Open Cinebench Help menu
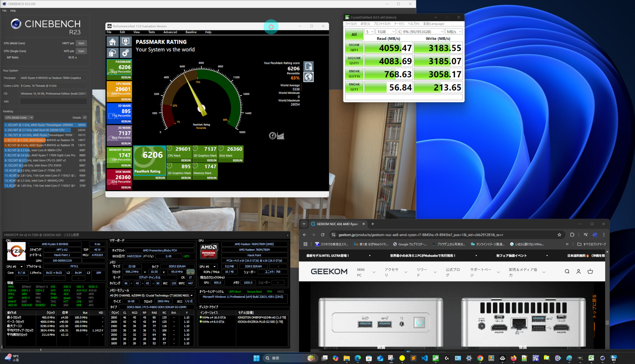This screenshot has width=635, height=364. click(13, 11)
